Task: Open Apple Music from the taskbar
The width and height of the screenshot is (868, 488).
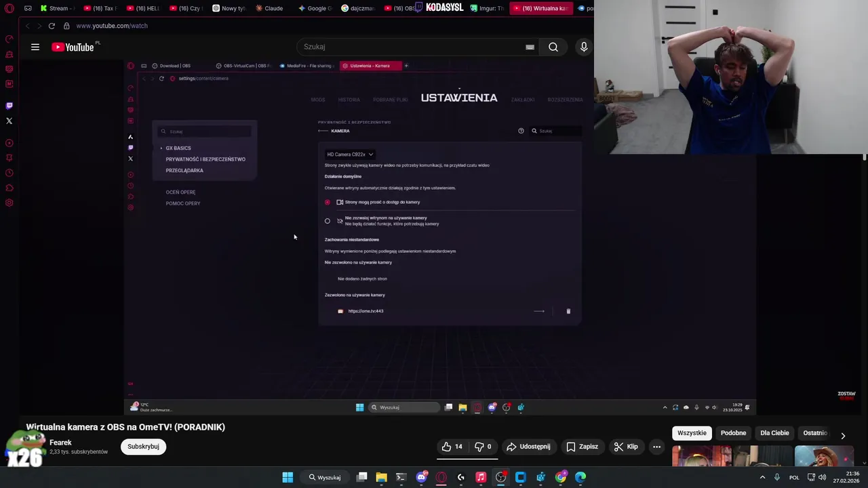Action: pos(481,477)
